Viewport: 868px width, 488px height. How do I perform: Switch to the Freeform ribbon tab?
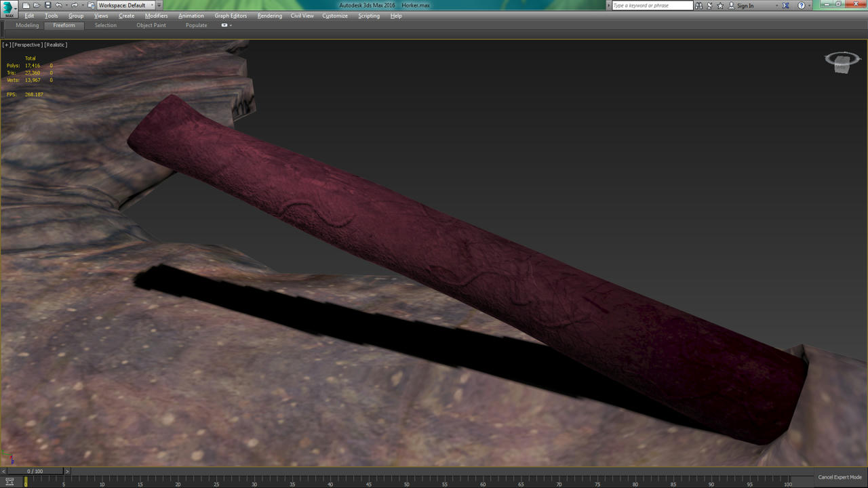point(64,25)
